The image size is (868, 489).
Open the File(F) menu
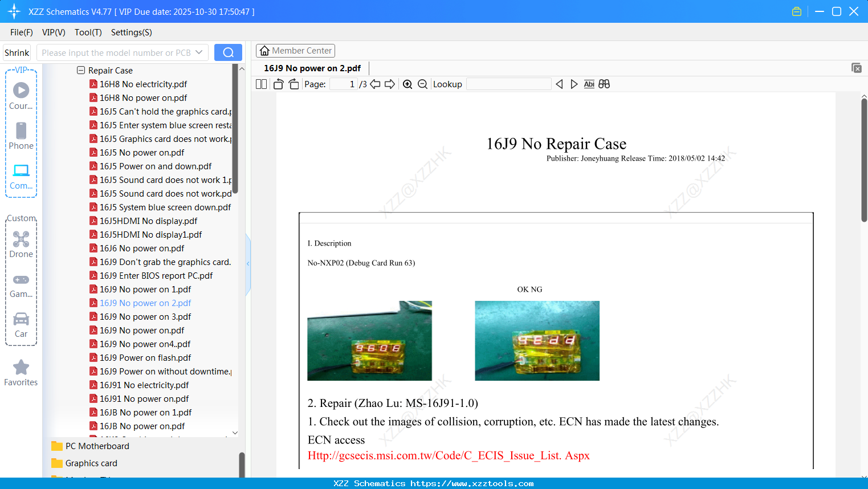22,32
